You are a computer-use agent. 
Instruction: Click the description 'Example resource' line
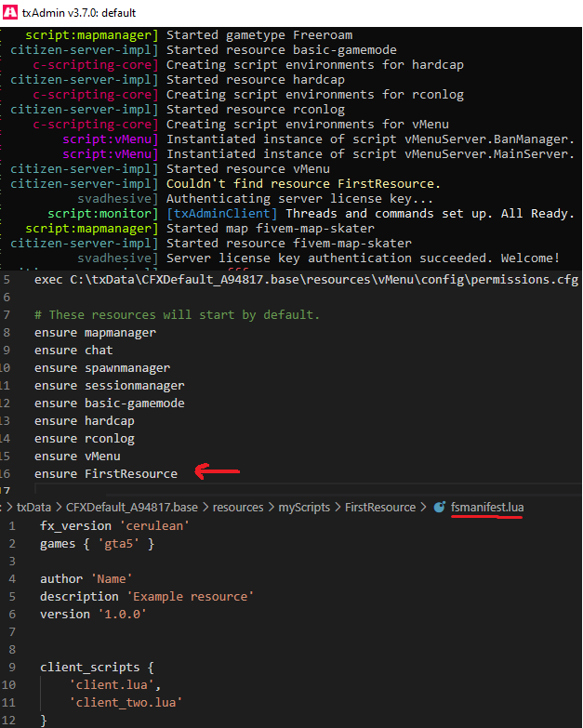click(x=147, y=596)
